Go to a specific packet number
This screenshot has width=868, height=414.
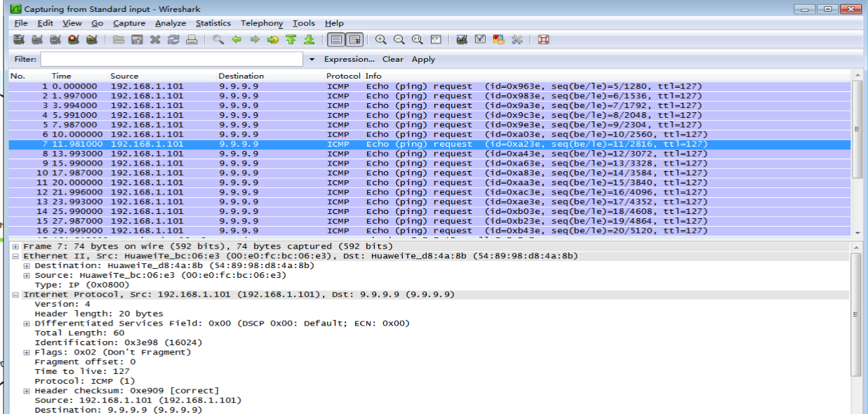(273, 40)
